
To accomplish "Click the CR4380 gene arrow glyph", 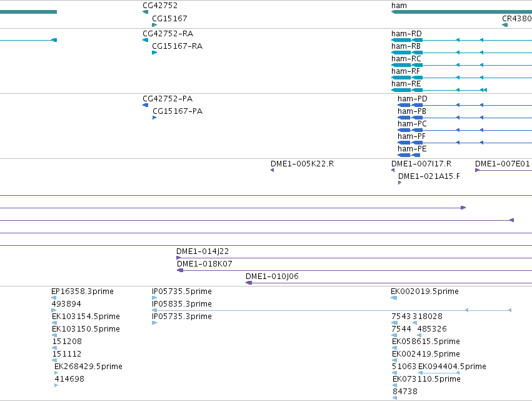I will pos(505,25).
